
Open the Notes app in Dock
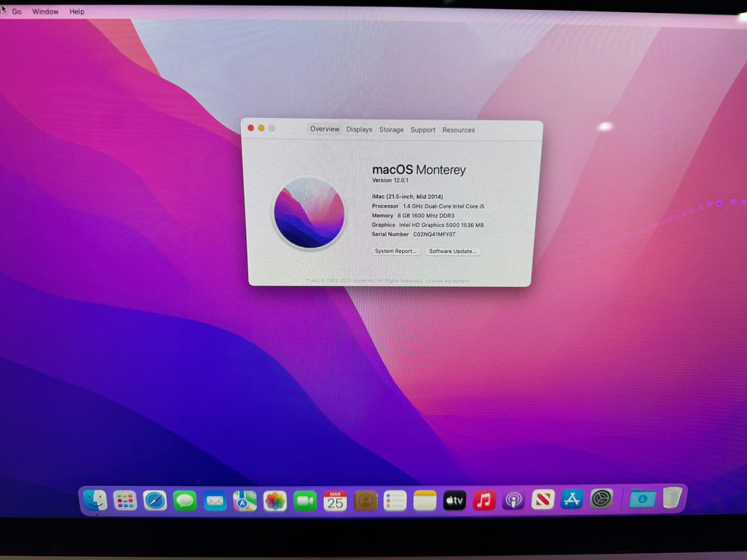(x=425, y=501)
